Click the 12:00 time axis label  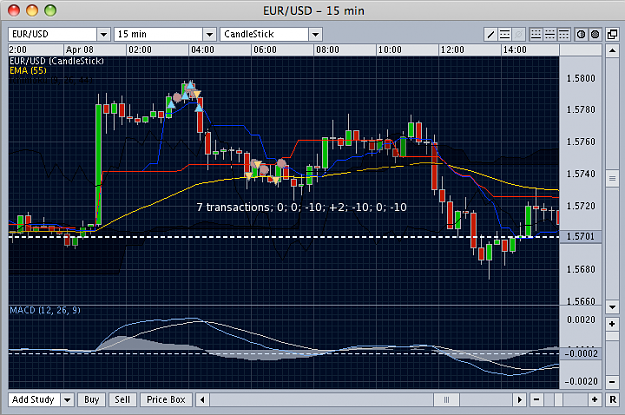click(452, 50)
